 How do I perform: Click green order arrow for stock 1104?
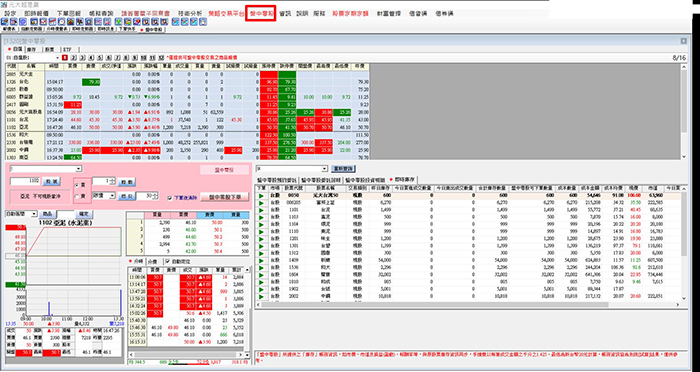261,224
